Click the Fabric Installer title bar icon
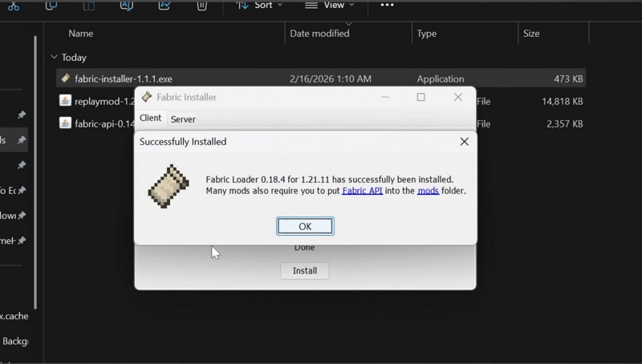Image resolution: width=642 pixels, height=364 pixels. (147, 97)
